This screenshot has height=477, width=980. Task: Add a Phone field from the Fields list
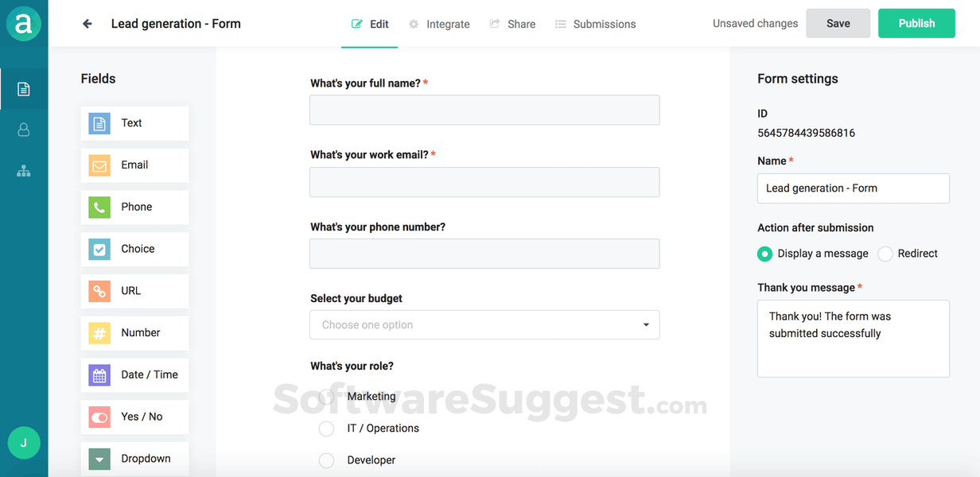134,207
